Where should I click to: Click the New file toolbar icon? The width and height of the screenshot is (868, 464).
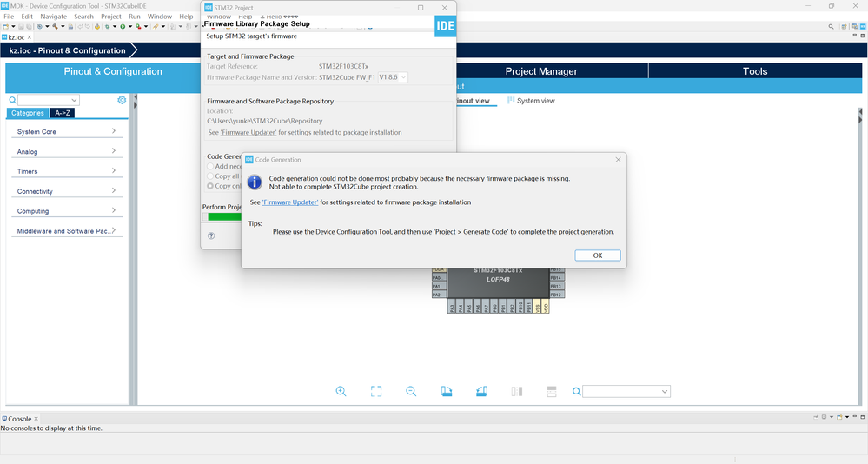[5, 27]
